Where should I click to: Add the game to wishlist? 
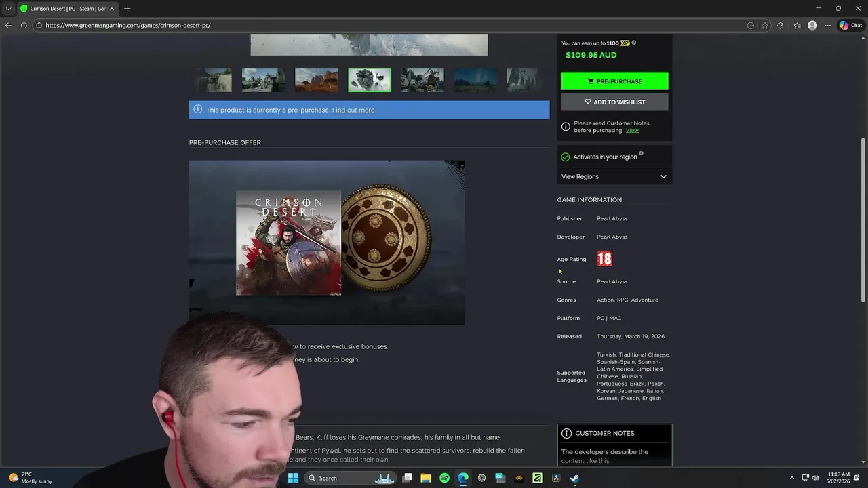(614, 102)
